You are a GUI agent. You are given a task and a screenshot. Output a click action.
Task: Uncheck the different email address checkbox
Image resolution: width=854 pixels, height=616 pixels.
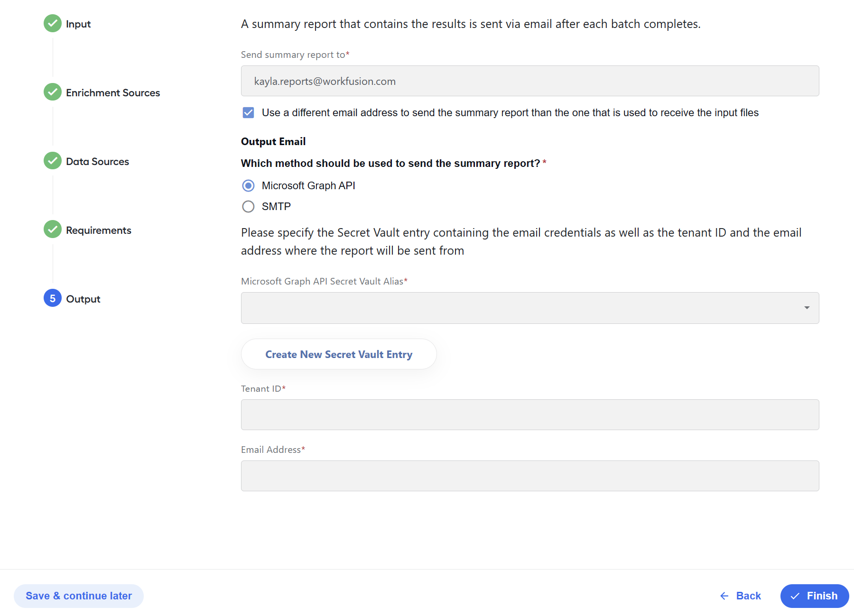point(248,112)
